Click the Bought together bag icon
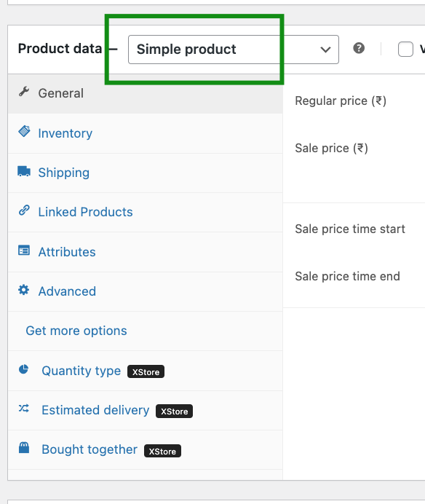This screenshot has height=504, width=425. (x=24, y=448)
